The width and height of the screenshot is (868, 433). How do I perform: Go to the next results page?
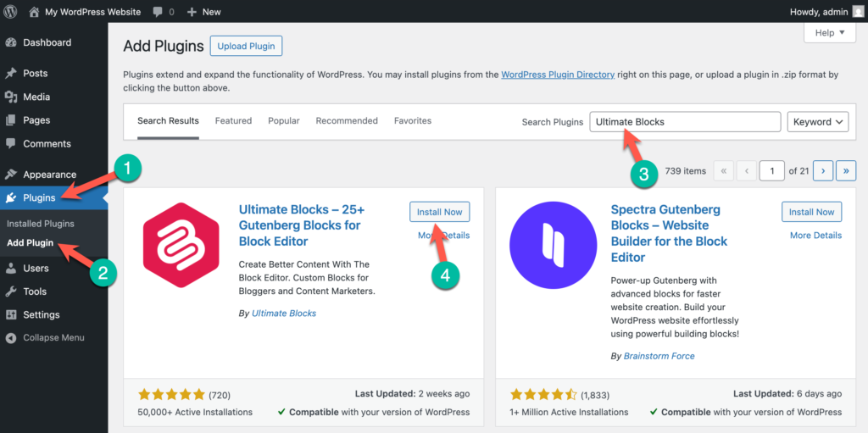tap(822, 171)
